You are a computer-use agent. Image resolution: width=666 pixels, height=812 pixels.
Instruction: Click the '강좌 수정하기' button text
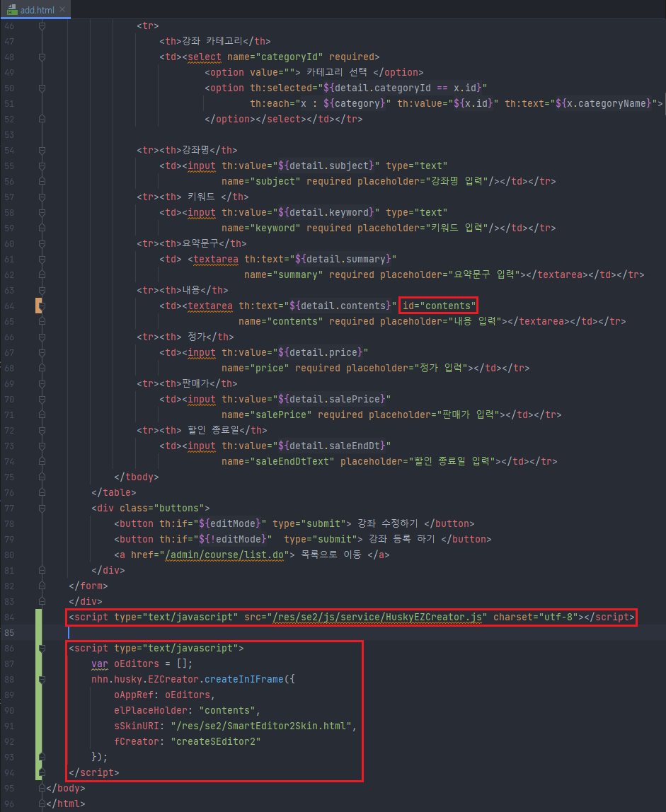click(x=388, y=523)
